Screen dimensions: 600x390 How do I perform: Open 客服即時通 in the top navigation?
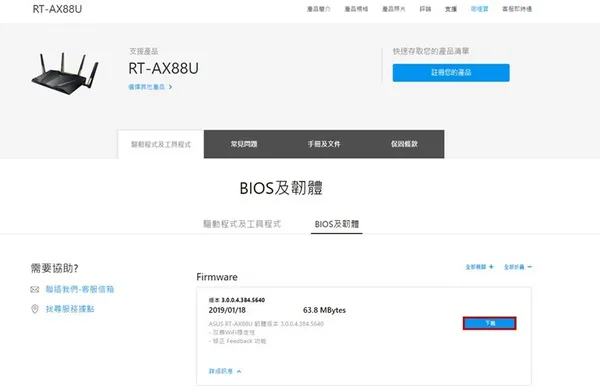click(517, 9)
